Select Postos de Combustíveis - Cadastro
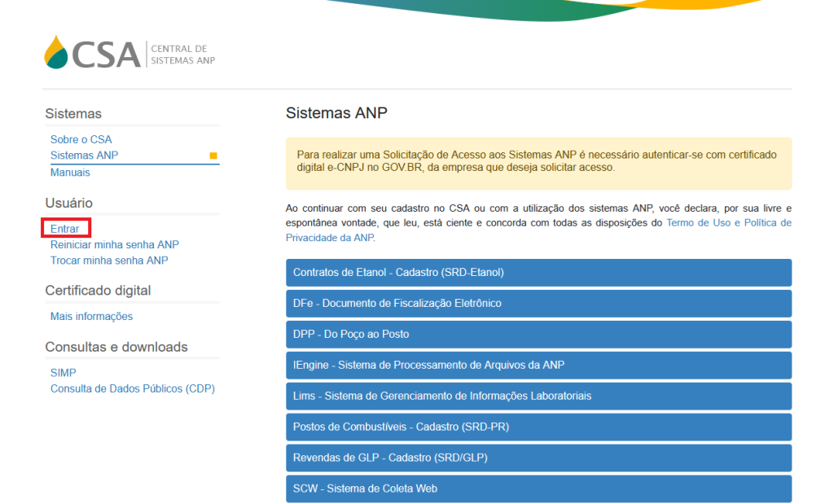Screen dimensions: 834x504 click(538, 427)
